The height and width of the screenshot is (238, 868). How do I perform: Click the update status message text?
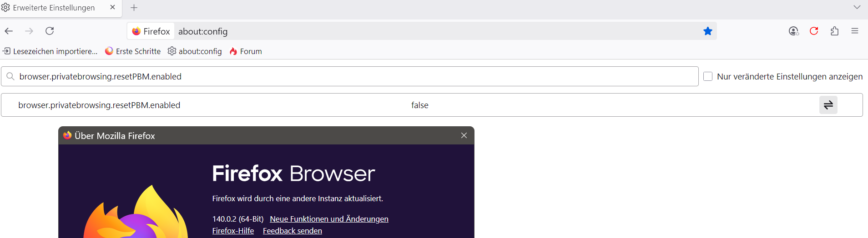298,198
